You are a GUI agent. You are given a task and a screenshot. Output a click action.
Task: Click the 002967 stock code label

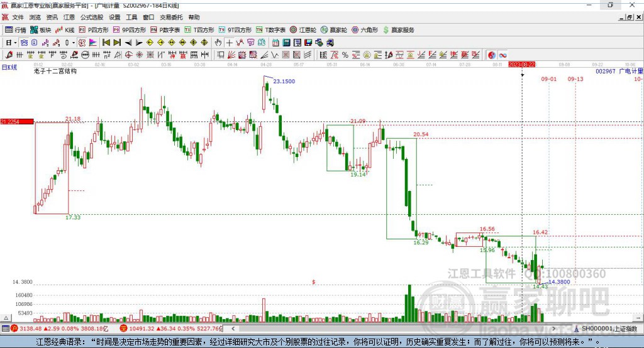coord(606,71)
